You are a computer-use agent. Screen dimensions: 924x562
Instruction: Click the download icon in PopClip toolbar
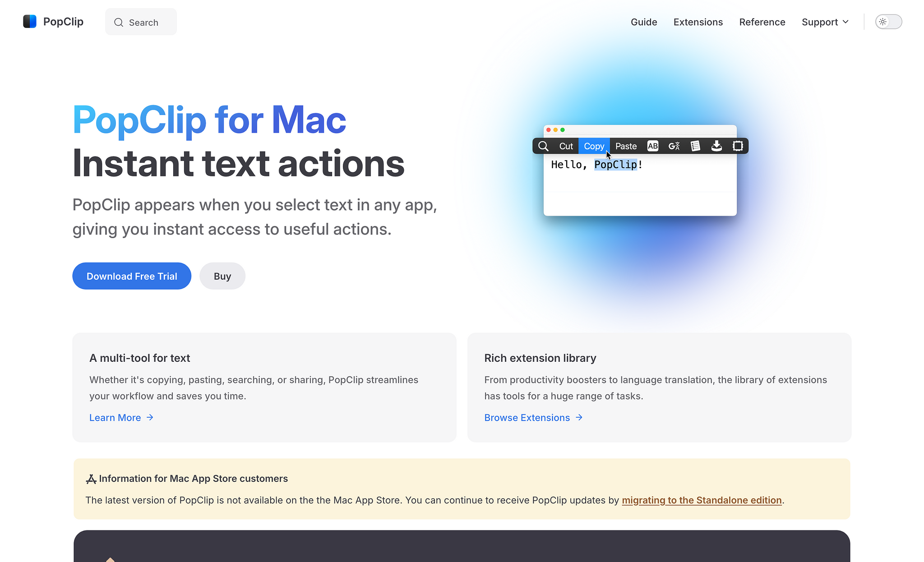tap(716, 146)
